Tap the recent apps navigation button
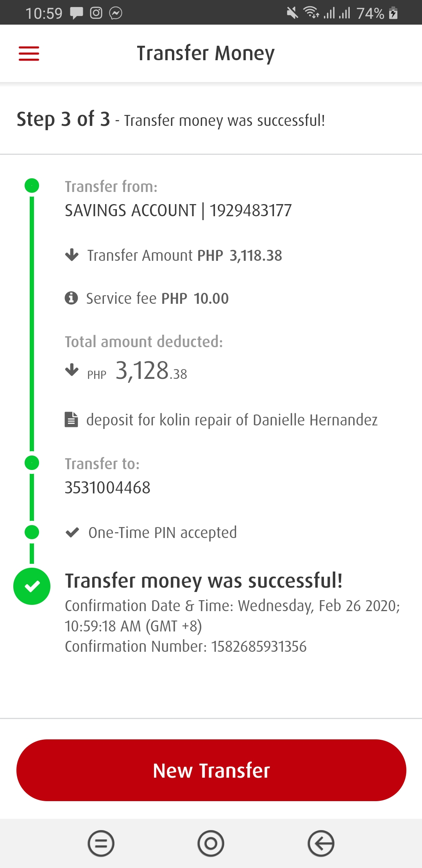 (101, 843)
